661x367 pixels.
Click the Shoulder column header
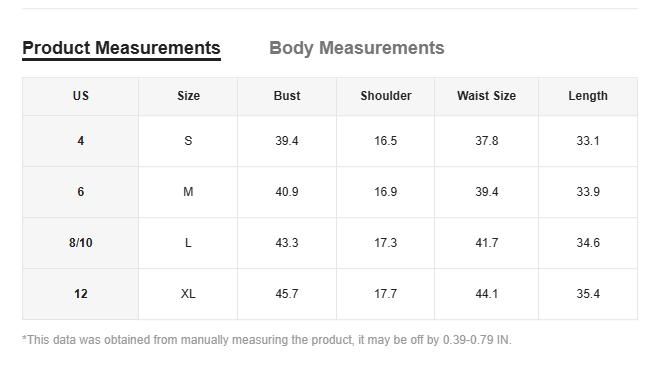385,96
